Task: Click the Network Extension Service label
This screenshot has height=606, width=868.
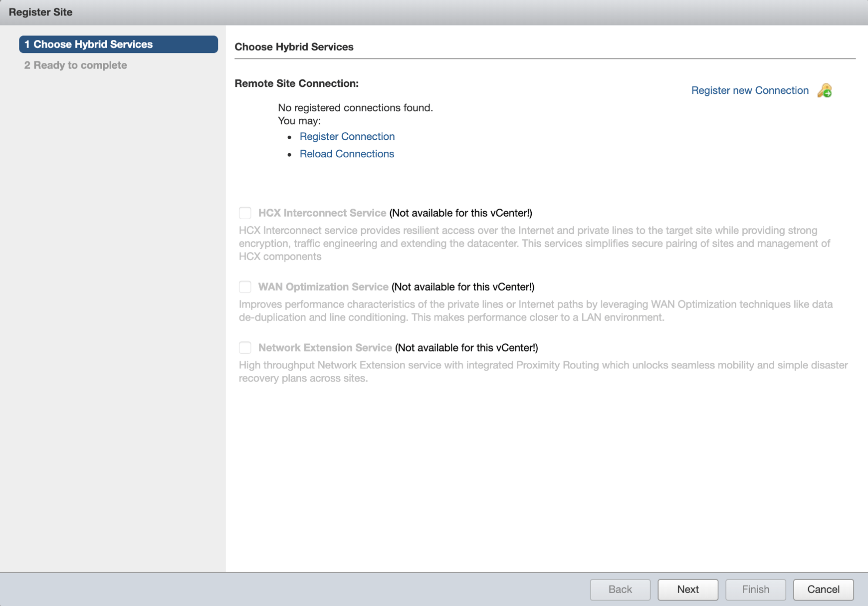Action: click(325, 348)
